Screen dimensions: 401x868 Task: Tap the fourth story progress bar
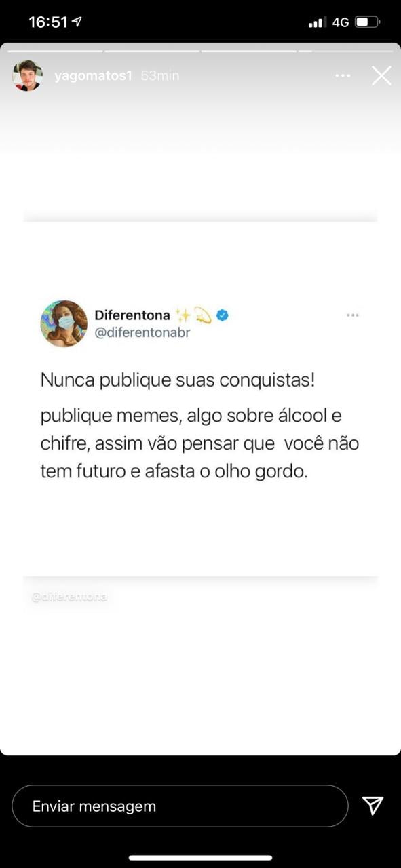click(345, 51)
